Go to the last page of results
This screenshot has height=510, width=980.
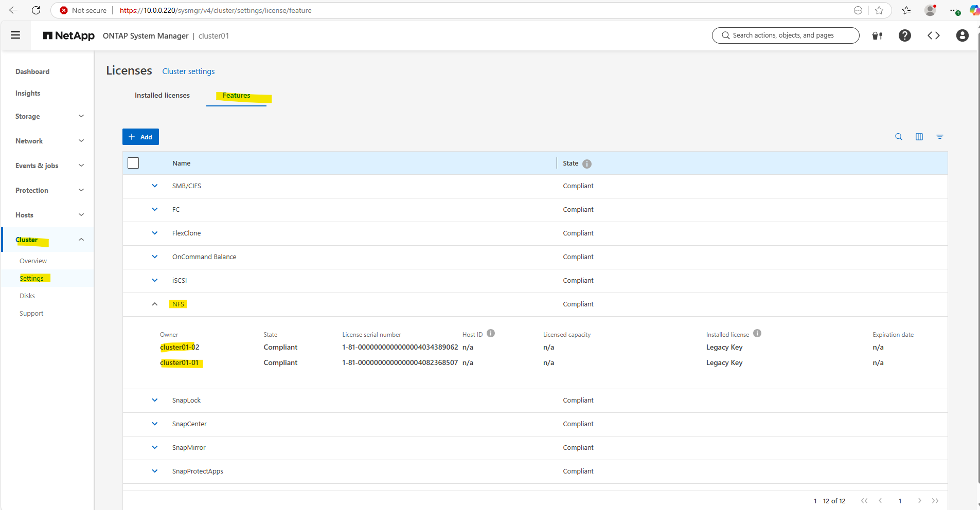tap(935, 501)
